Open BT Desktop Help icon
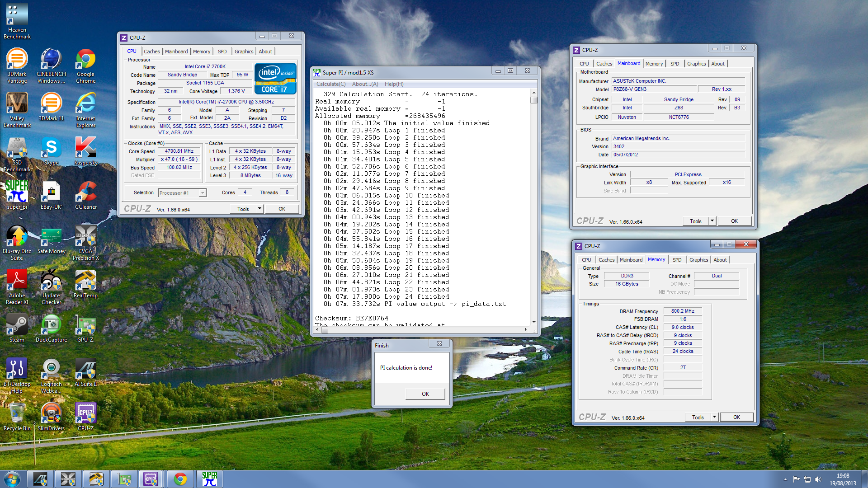The width and height of the screenshot is (868, 488). click(17, 376)
